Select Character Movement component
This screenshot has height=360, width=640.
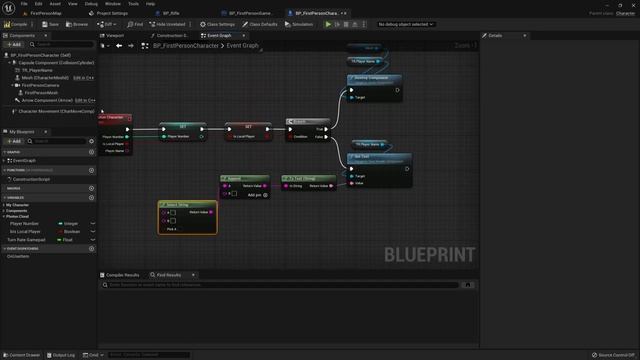pyautogui.click(x=56, y=111)
